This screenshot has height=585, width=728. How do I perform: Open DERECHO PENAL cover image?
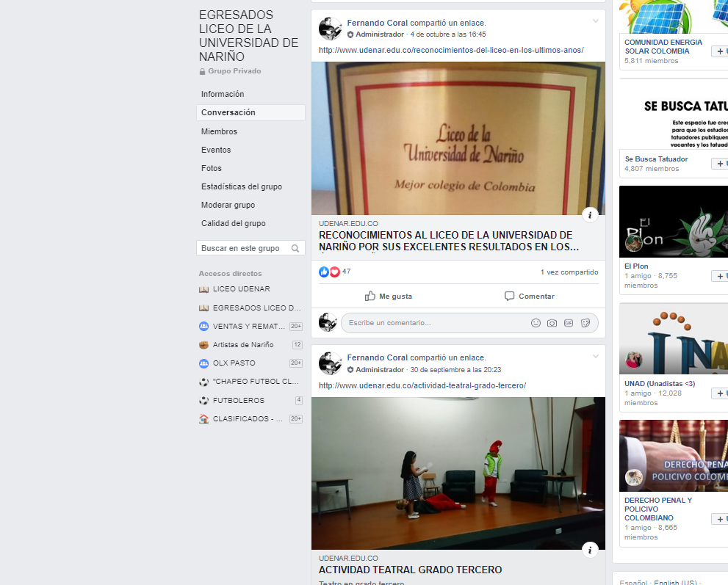coord(674,456)
